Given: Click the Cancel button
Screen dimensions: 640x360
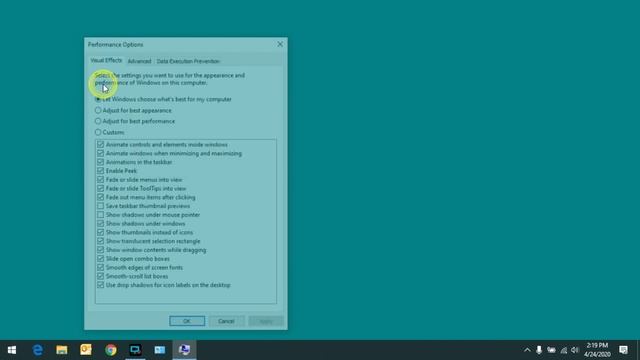Looking at the screenshot, I should click(x=226, y=321).
